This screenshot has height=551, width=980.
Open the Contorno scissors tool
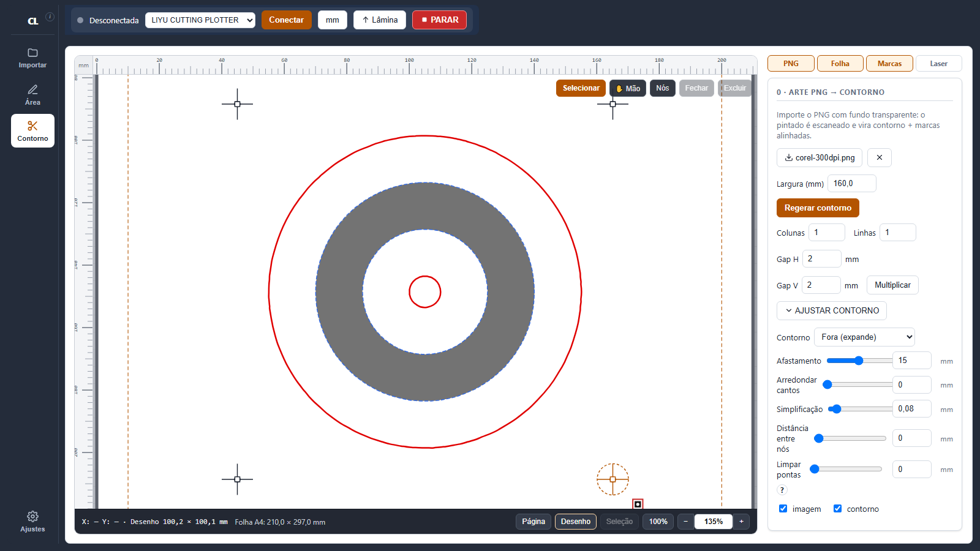[32, 131]
